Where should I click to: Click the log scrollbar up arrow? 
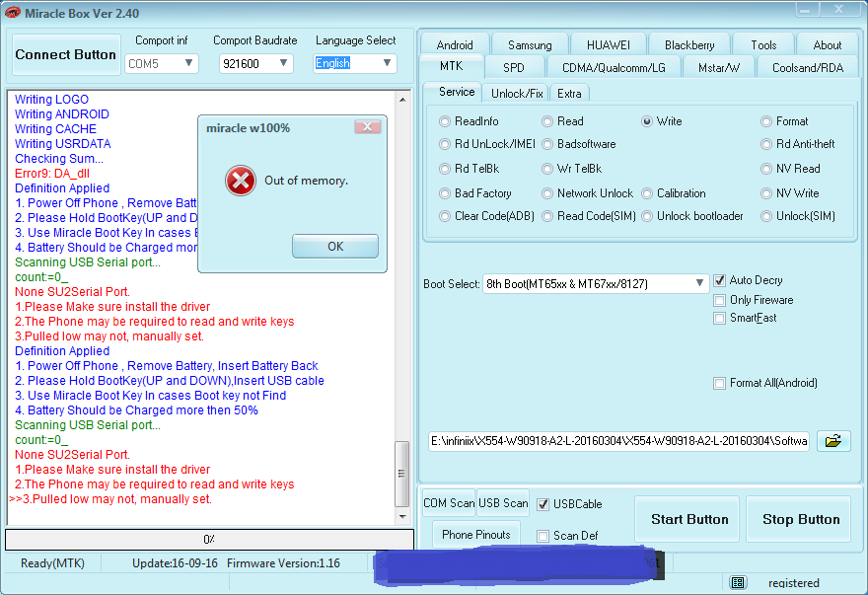[x=402, y=100]
